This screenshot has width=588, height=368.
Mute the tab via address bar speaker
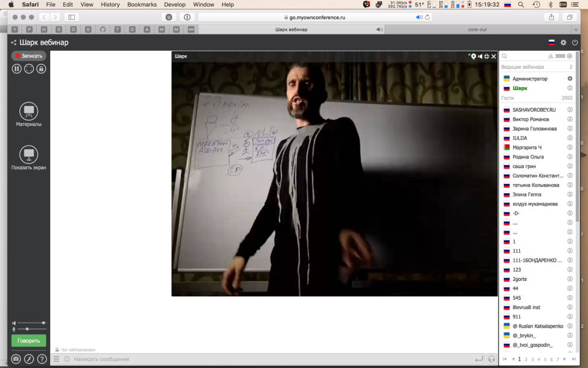click(419, 17)
